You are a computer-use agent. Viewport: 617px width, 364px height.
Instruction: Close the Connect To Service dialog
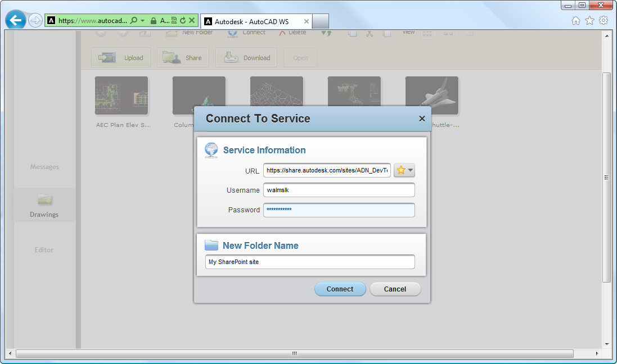[x=422, y=119]
